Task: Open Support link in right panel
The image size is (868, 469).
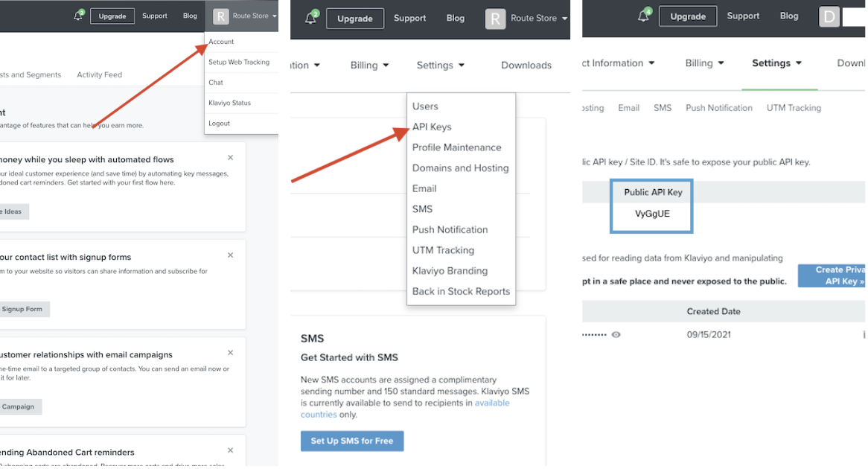Action: click(x=743, y=16)
